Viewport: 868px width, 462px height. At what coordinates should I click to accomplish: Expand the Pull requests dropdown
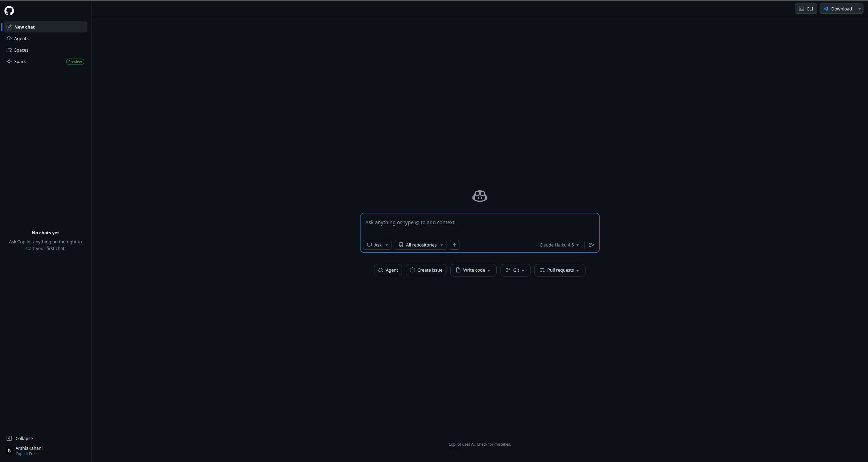coord(560,270)
